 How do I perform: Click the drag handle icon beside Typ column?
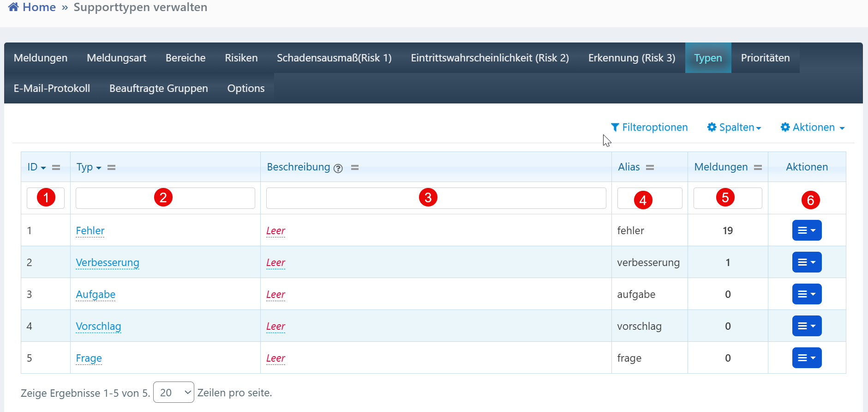click(x=112, y=168)
